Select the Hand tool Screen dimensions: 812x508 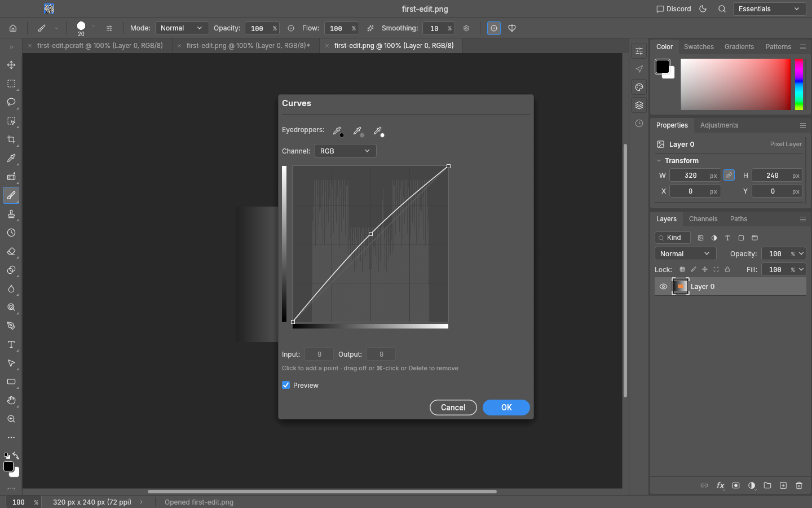click(11, 400)
